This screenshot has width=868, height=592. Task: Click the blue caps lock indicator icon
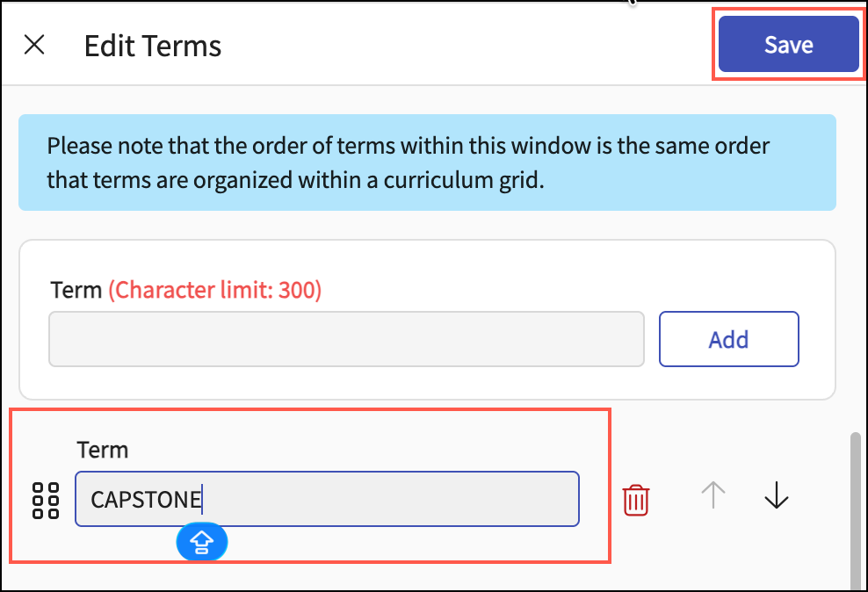pos(202,543)
